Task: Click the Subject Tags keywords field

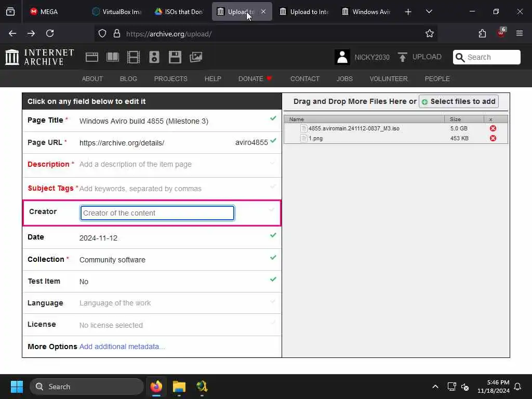Action: (x=140, y=189)
